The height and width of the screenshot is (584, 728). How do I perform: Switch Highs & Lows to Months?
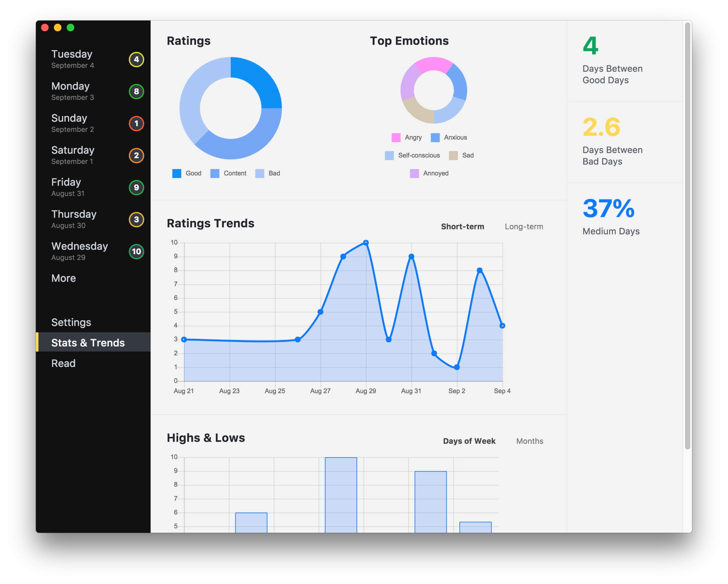click(529, 441)
